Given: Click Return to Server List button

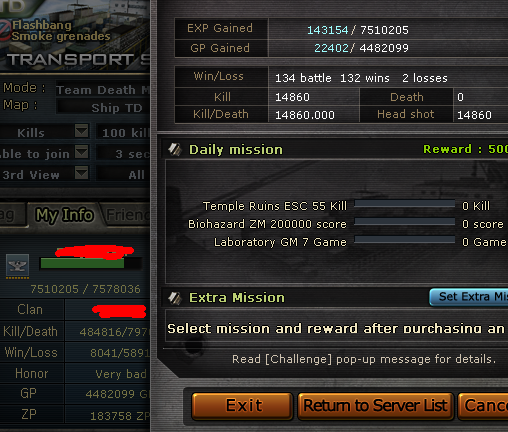Looking at the screenshot, I should [376, 406].
